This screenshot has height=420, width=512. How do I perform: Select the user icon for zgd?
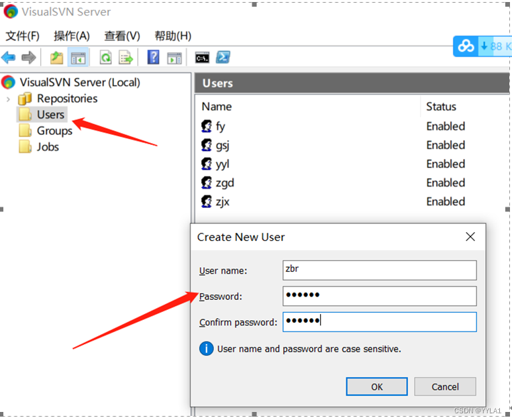[x=207, y=183]
